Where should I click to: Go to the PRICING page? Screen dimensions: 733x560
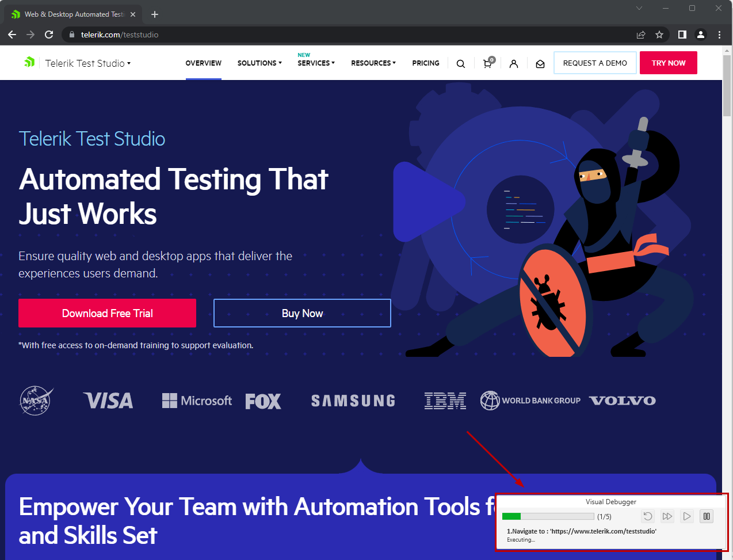click(426, 63)
